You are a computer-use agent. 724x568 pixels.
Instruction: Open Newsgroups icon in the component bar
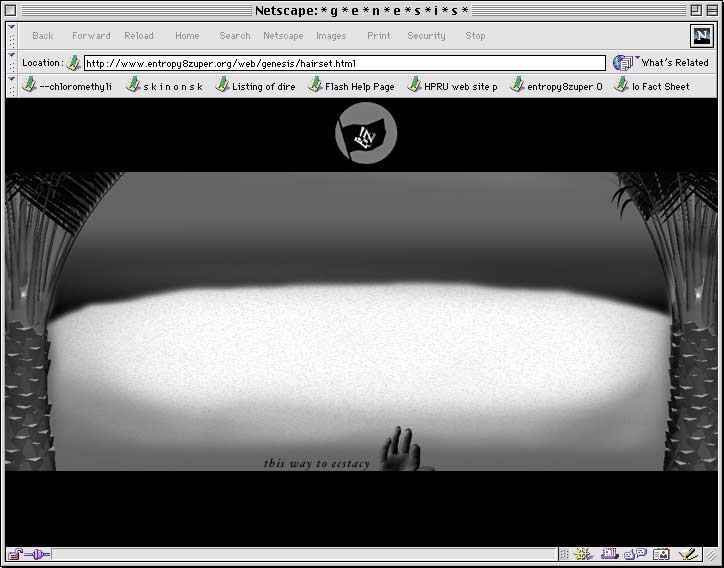(635, 554)
